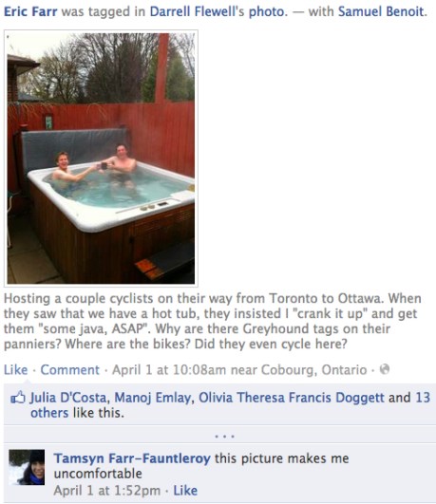Comment on the post
This screenshot has width=436, height=504.
pyautogui.click(x=70, y=369)
